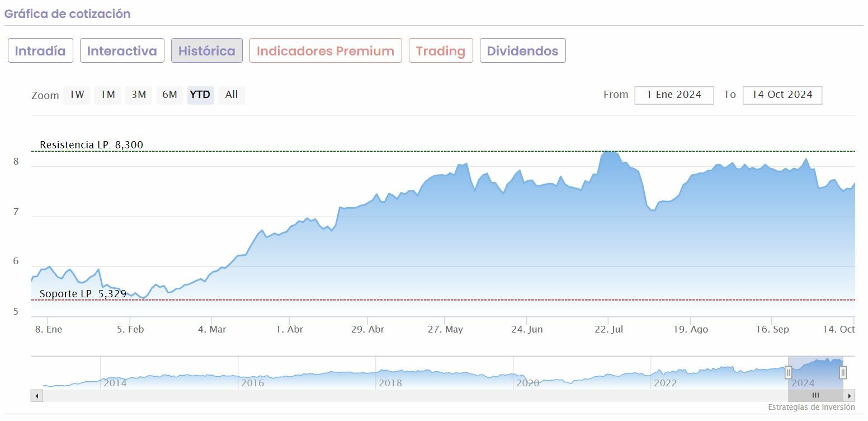Image resolution: width=868 pixels, height=421 pixels.
Task: Set zoom range to 1W
Action: point(77,95)
